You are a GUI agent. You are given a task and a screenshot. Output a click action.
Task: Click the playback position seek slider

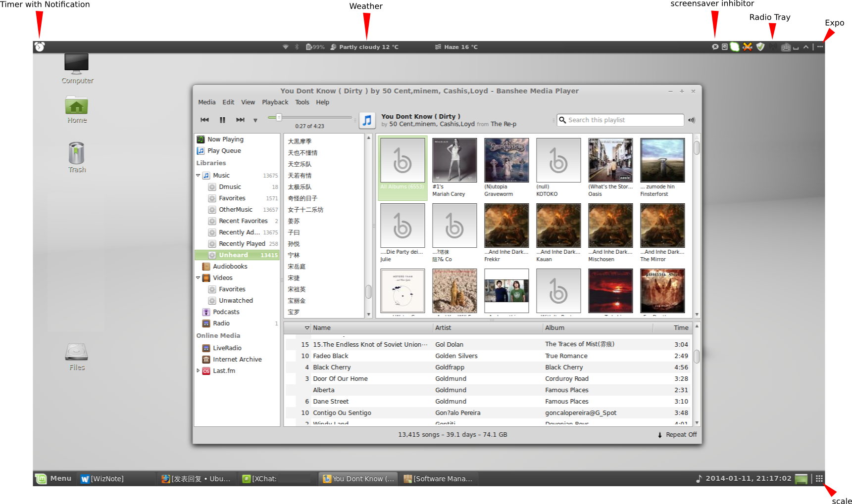click(x=310, y=117)
